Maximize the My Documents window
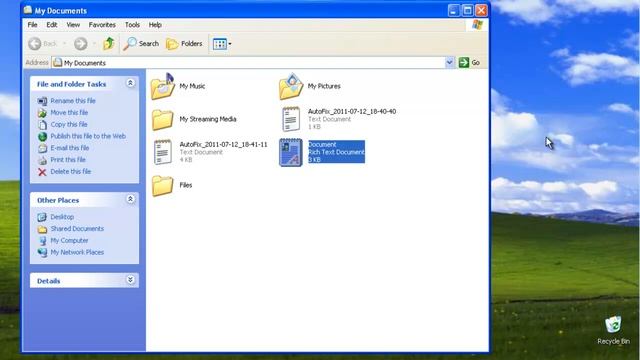The image size is (640, 360). 467,10
